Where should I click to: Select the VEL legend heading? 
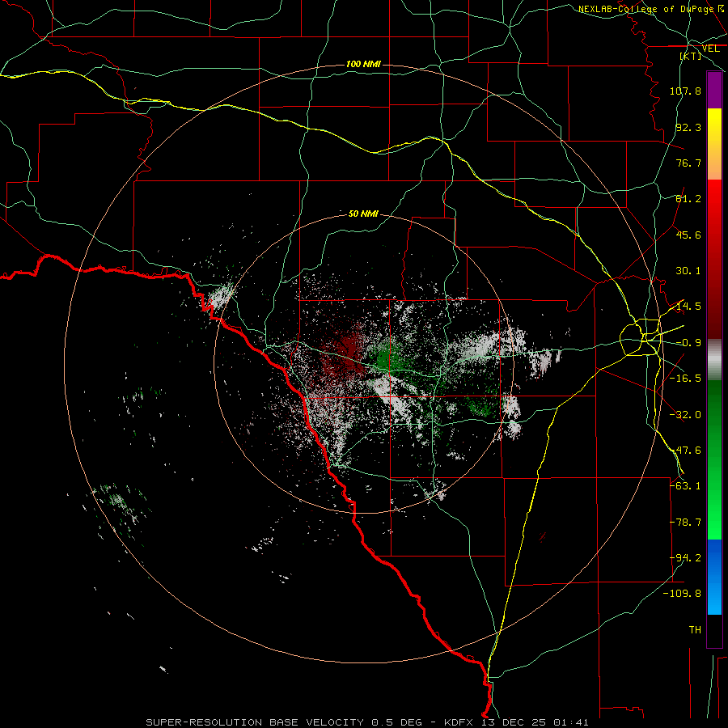tap(711, 49)
